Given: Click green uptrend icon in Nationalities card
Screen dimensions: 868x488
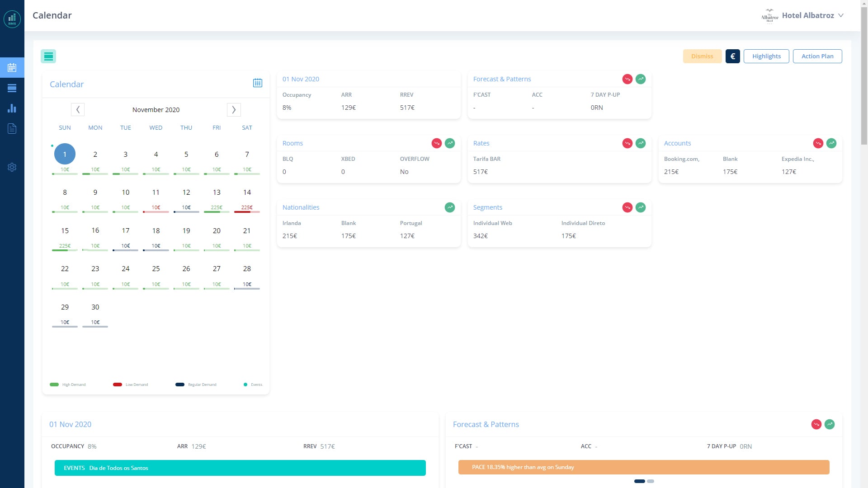Looking at the screenshot, I should 449,207.
